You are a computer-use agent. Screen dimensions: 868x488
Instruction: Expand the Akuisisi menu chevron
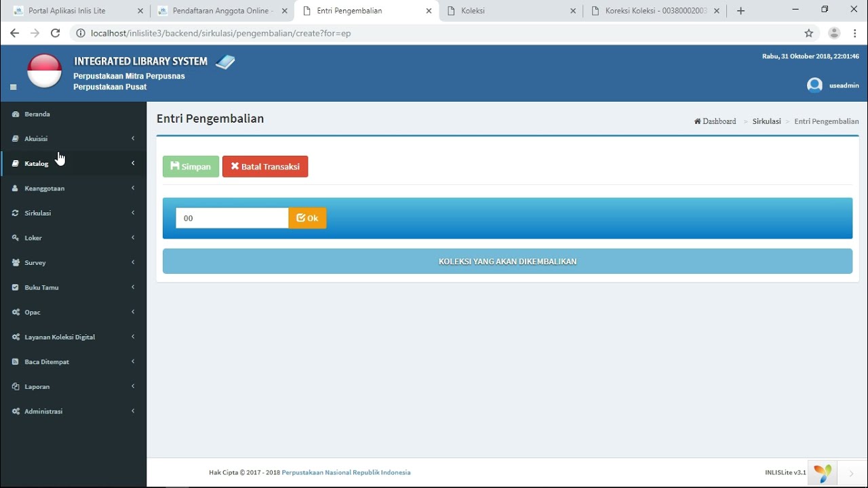133,138
